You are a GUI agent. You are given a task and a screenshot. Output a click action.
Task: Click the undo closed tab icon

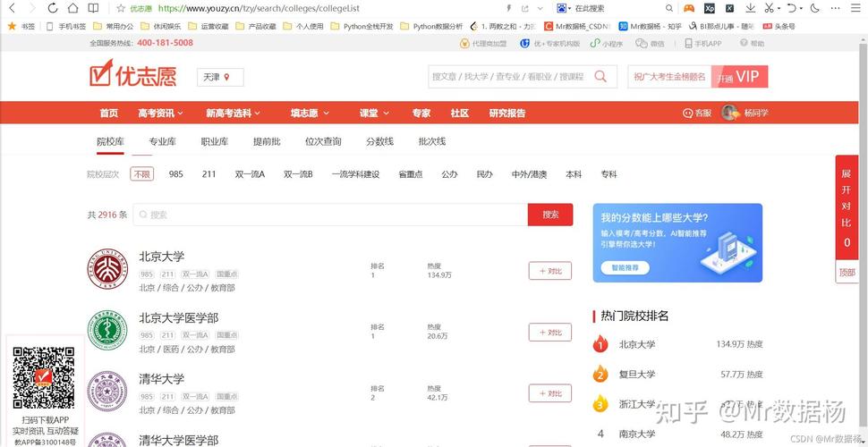tap(793, 8)
